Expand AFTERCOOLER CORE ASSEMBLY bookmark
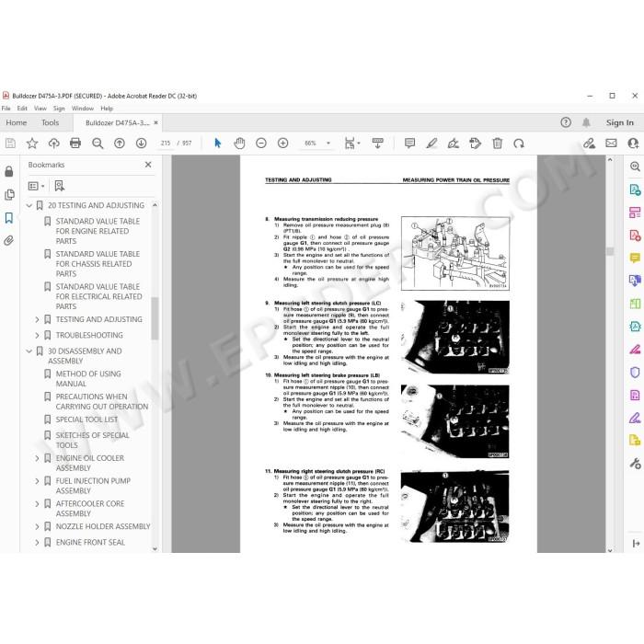 tap(37, 504)
